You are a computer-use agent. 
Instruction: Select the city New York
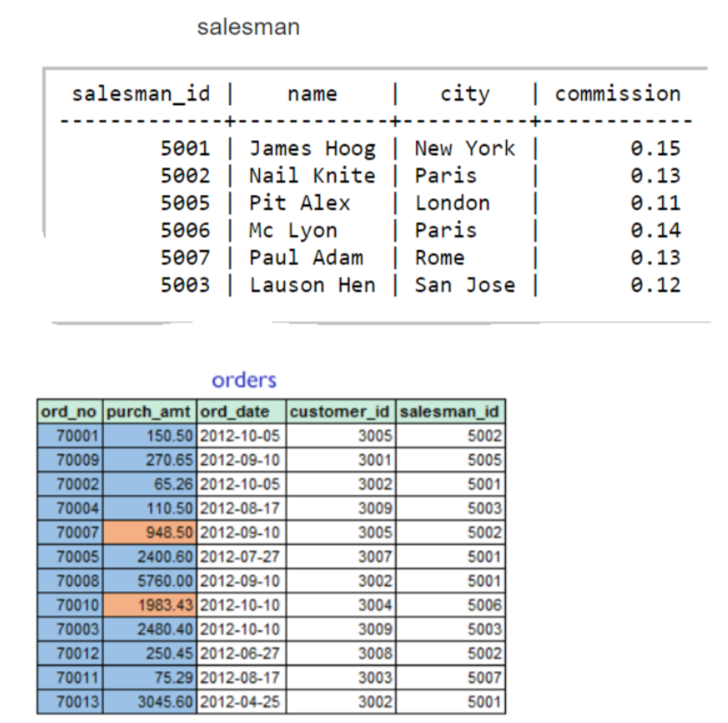coord(464,148)
